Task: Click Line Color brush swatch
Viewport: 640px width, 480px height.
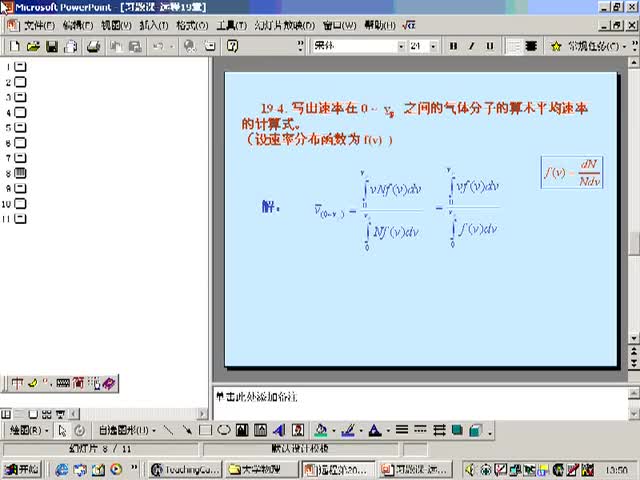Action: click(348, 430)
